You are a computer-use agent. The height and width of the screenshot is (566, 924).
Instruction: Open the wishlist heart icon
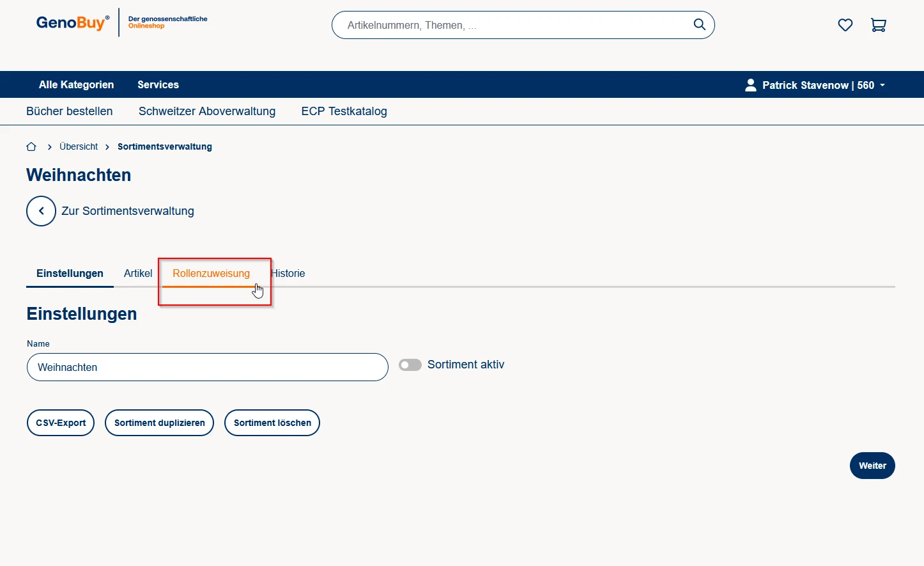(x=845, y=25)
